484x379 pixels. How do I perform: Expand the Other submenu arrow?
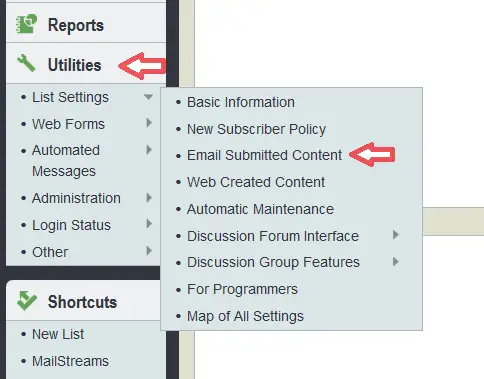coord(149,251)
